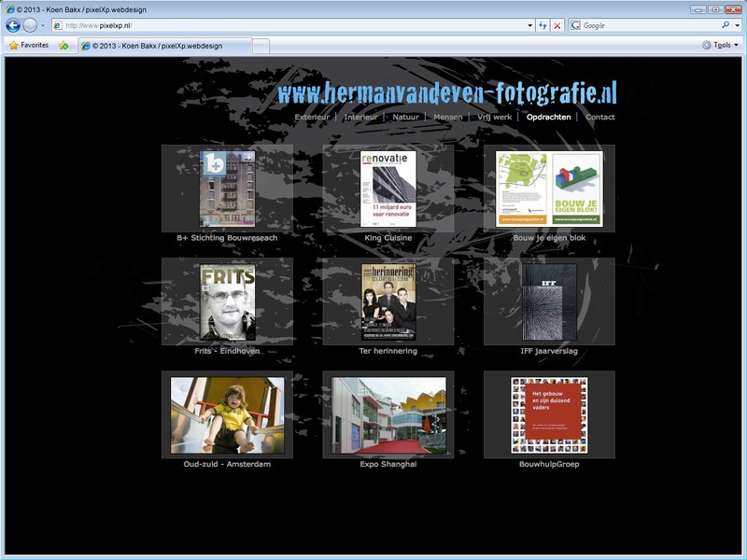The image size is (747, 560).
Task: Go to the Natuur gallery section
Action: click(405, 118)
